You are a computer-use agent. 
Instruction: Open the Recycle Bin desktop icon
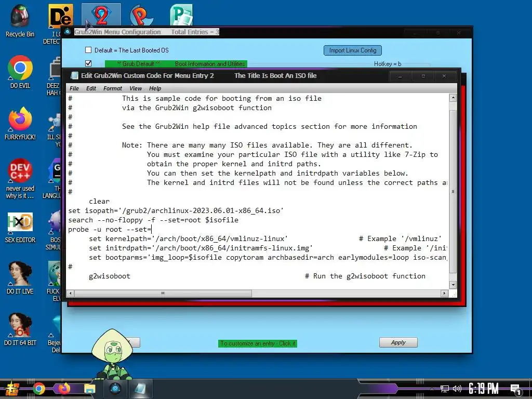[20, 20]
